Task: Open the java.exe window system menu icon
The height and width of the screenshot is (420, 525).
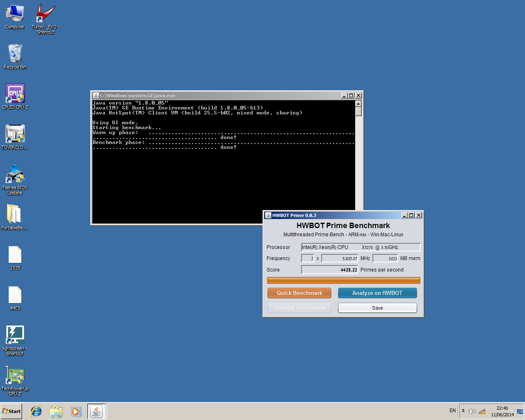Action: click(x=96, y=95)
